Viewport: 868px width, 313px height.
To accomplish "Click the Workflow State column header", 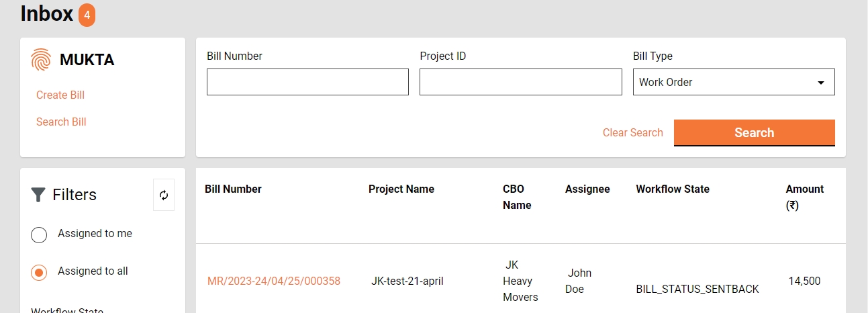I will pos(672,189).
